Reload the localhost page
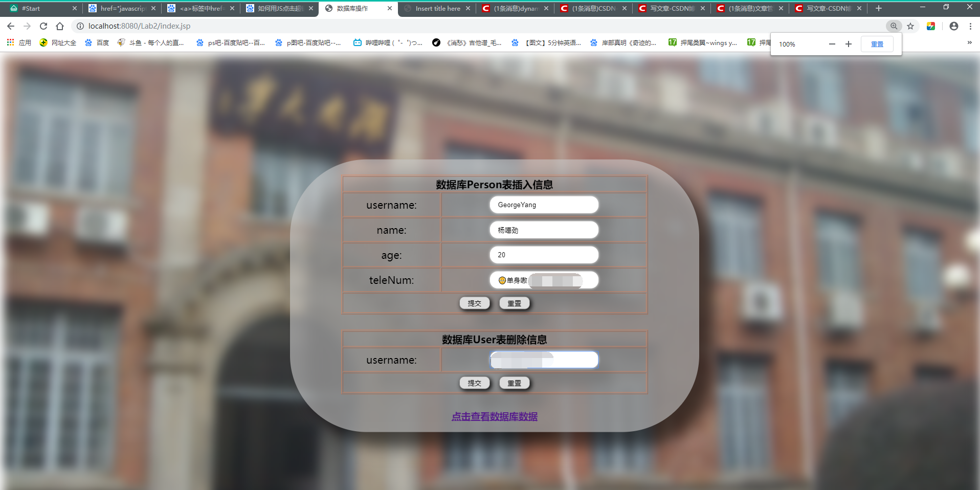Image resolution: width=980 pixels, height=490 pixels. click(43, 26)
